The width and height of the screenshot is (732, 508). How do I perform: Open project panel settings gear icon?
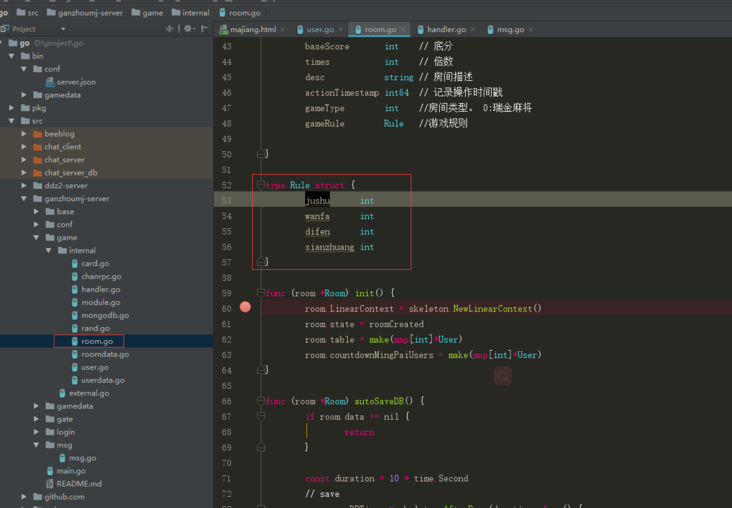click(187, 29)
